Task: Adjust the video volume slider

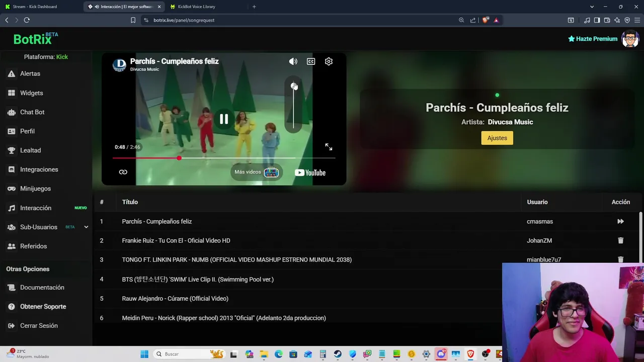Action: (294, 106)
